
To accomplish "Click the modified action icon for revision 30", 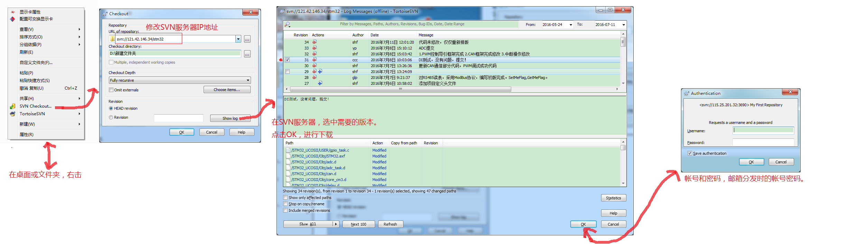I will click(315, 65).
